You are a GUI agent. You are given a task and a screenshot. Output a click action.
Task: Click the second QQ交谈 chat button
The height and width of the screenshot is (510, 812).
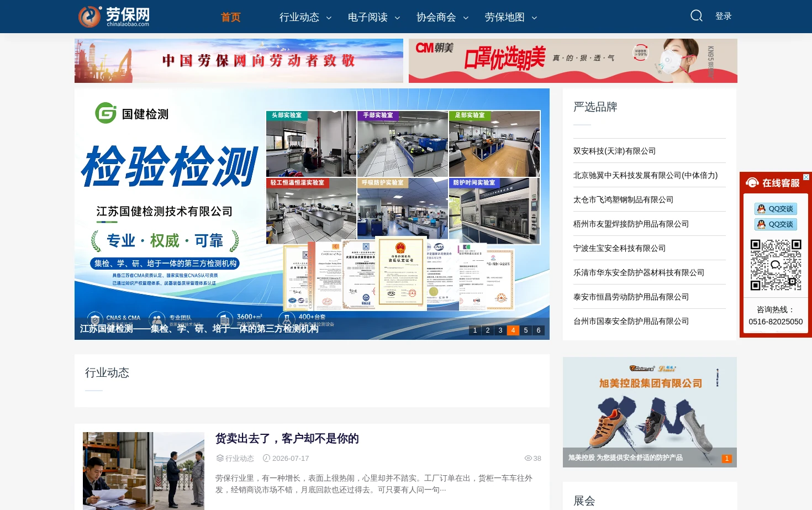click(x=776, y=224)
